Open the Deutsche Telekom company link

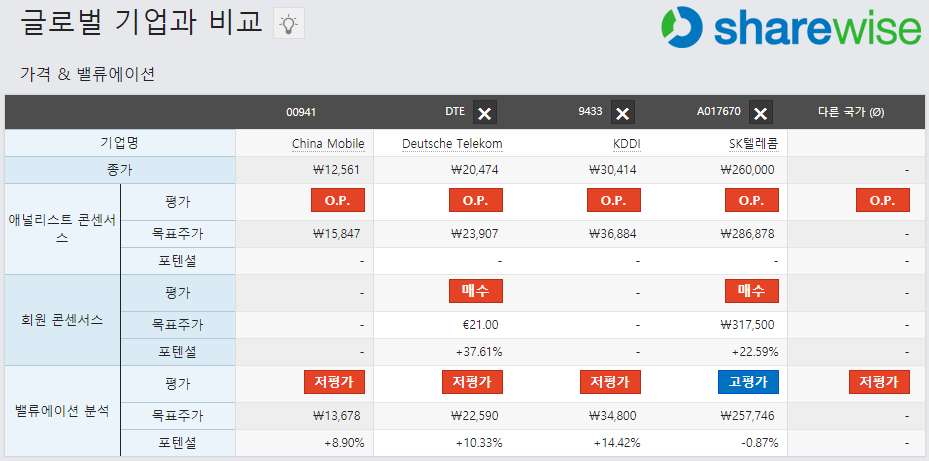pos(452,144)
